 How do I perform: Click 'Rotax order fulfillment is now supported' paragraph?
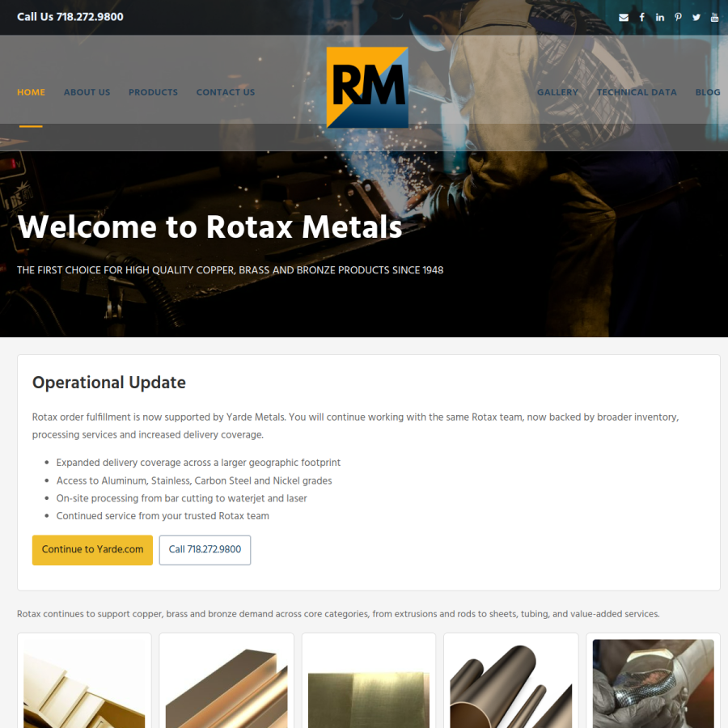point(356,425)
